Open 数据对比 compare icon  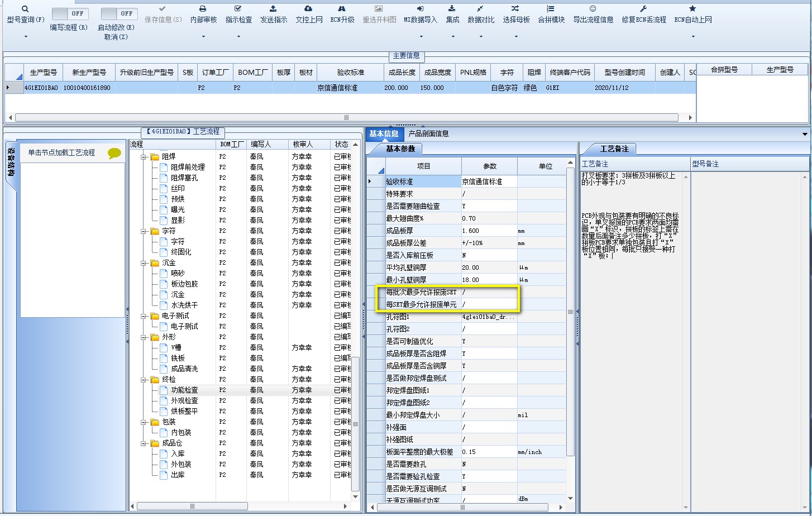pyautogui.click(x=481, y=9)
